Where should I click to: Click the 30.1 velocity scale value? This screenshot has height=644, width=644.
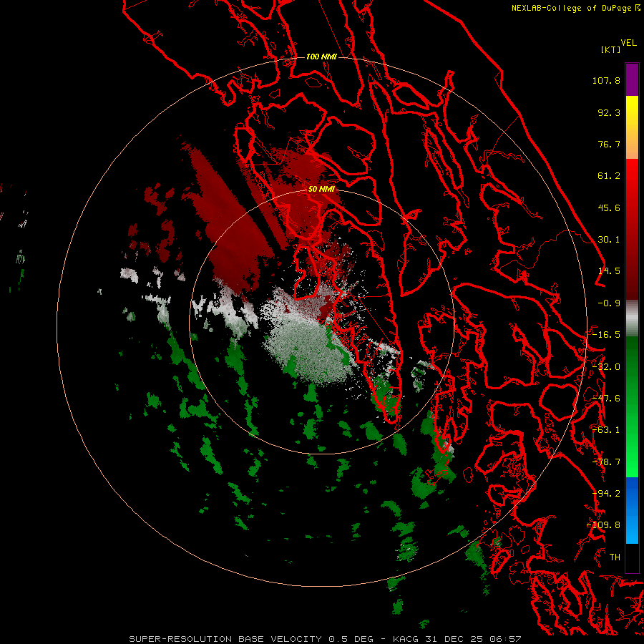(x=609, y=240)
